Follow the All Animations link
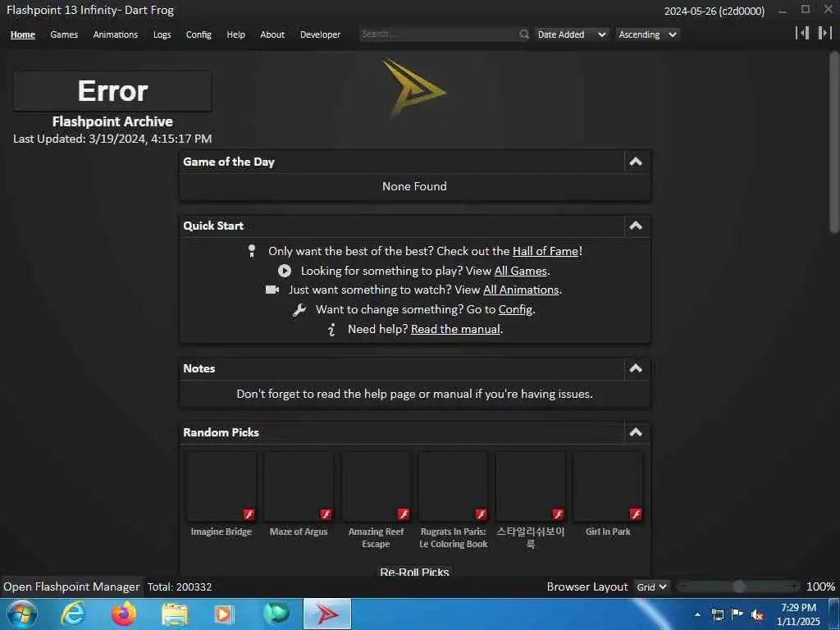Viewport: 840px width, 630px height. pyautogui.click(x=521, y=290)
